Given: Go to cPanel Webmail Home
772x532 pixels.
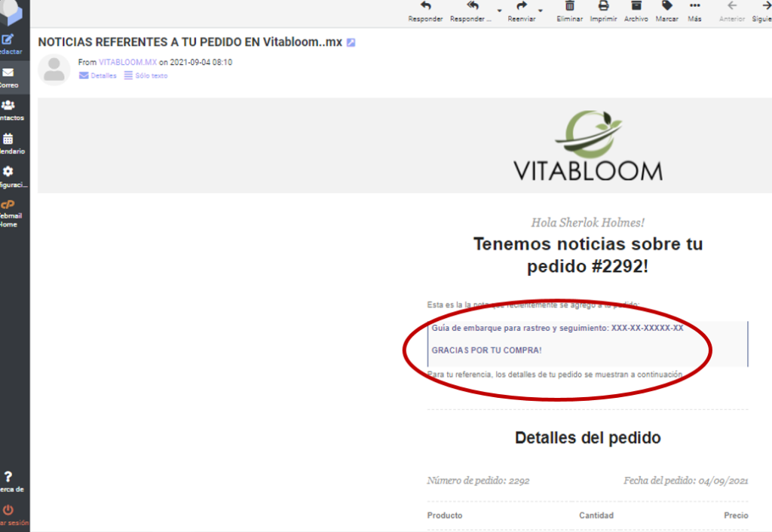Looking at the screenshot, I should pos(11,213).
